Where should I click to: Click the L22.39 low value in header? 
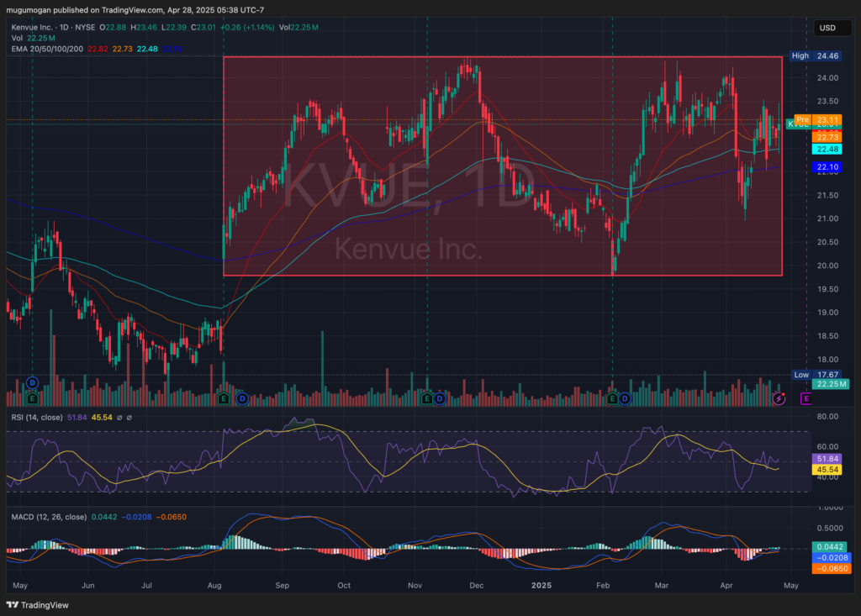click(173, 27)
